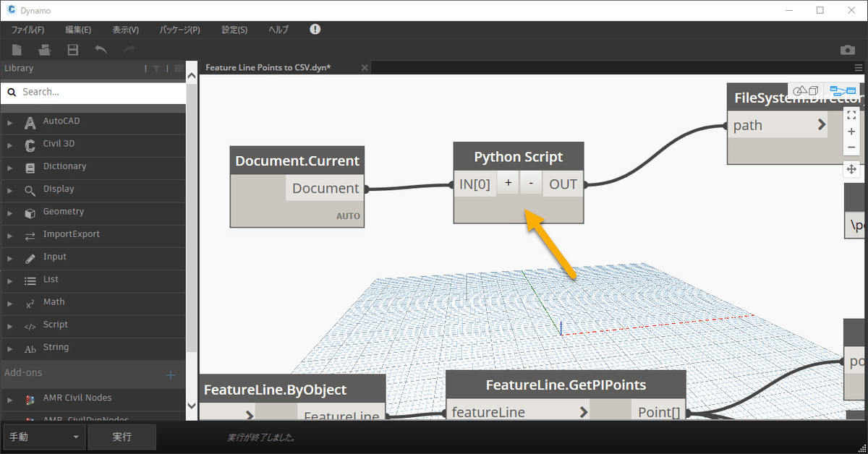Screen dimensions: 868x454
Task: Export workspace image with camera icon
Action: coord(847,50)
